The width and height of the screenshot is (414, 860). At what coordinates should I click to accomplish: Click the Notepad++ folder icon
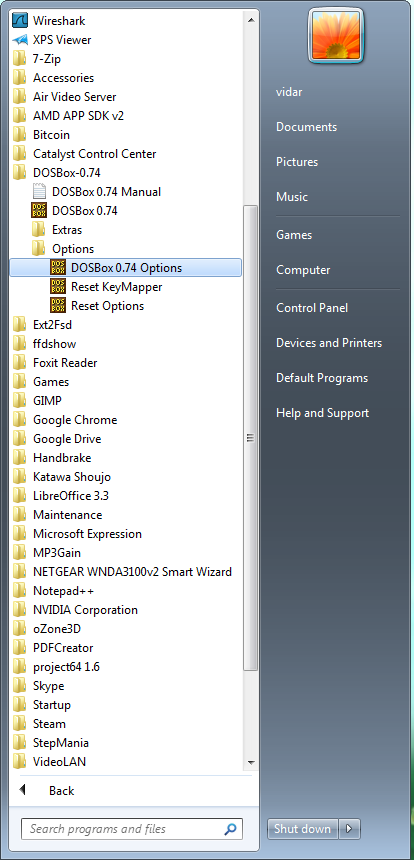click(20, 591)
